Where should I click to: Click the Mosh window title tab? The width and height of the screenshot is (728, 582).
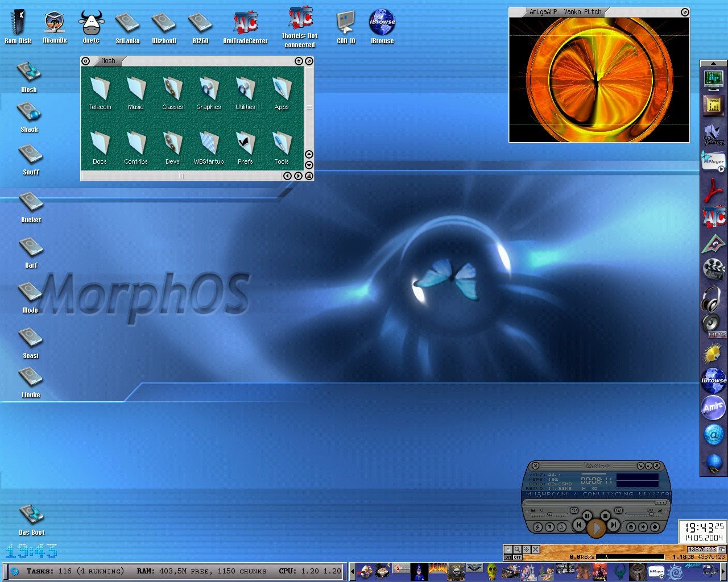click(109, 61)
